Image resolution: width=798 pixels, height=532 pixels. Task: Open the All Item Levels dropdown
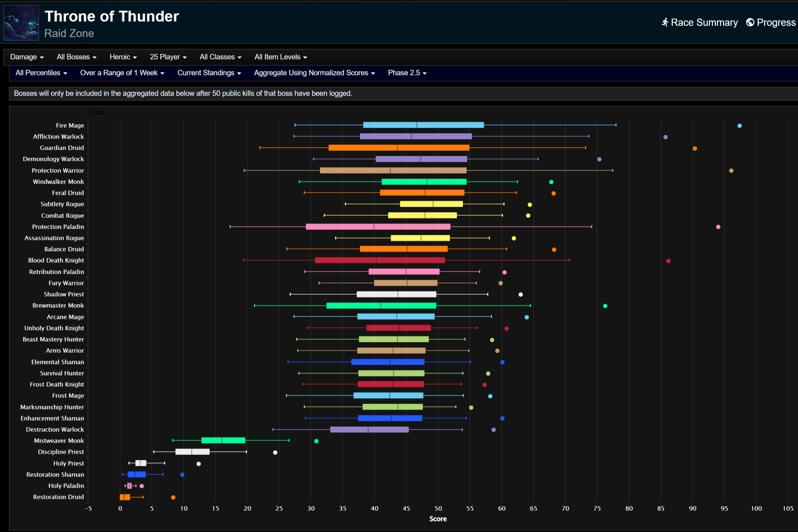(x=281, y=57)
